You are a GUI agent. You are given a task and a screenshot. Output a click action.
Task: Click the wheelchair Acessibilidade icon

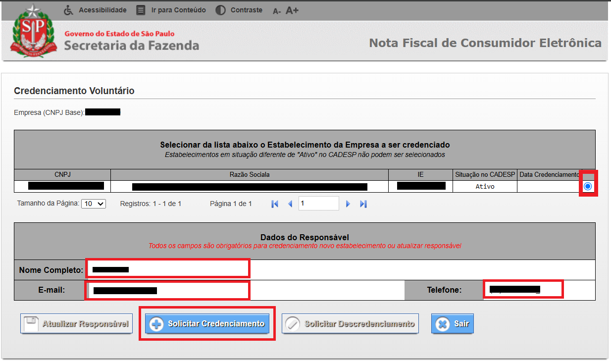[x=69, y=10]
